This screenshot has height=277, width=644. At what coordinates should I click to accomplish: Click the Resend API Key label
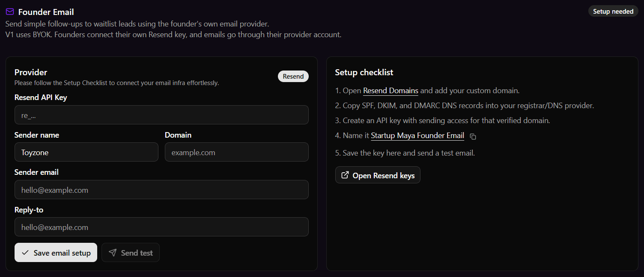pos(41,97)
